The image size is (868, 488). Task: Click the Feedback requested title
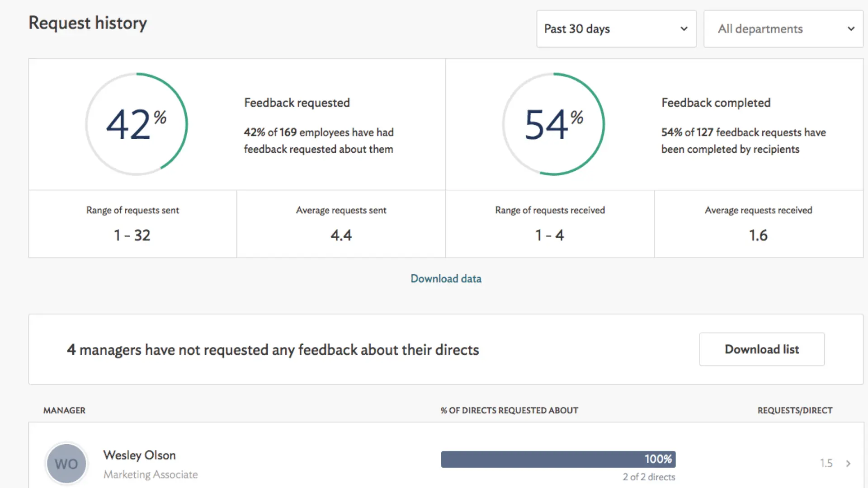[x=297, y=103]
